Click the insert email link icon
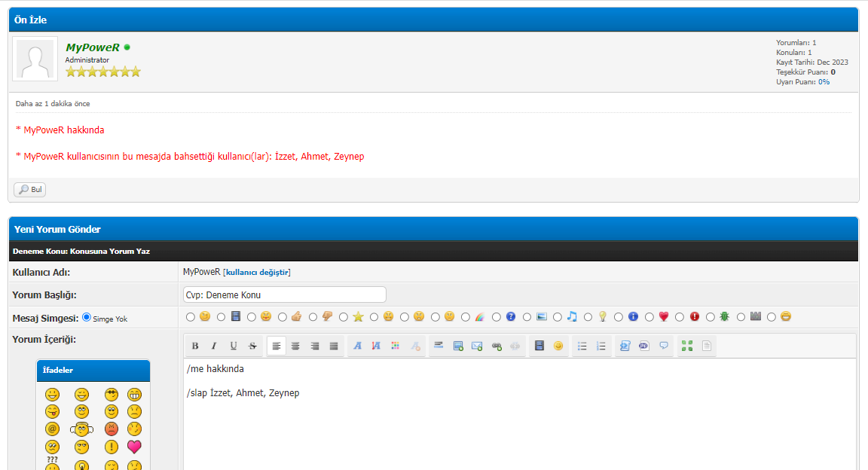This screenshot has height=470, width=868. [x=477, y=346]
